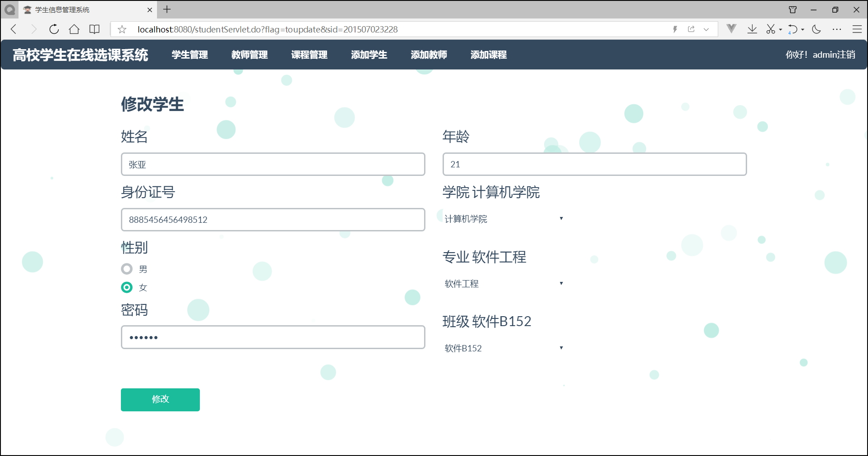This screenshot has width=868, height=456.
Task: Click the 年龄 input field showing 21
Action: 595,164
